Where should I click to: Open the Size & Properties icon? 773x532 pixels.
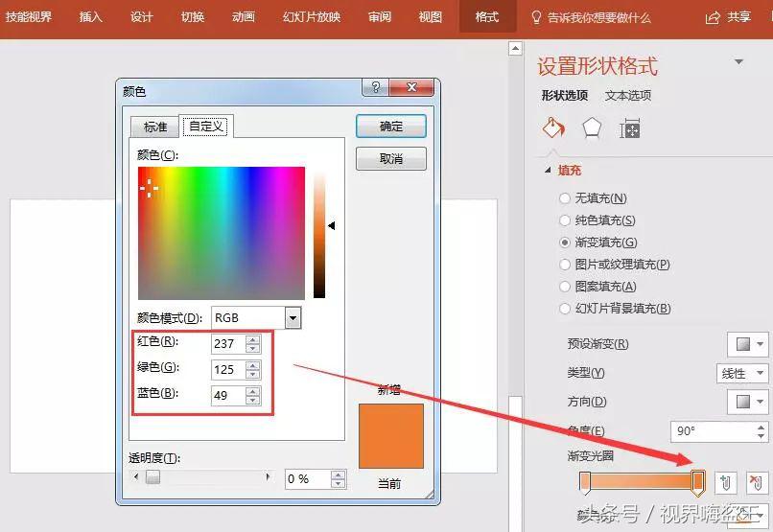tap(629, 129)
